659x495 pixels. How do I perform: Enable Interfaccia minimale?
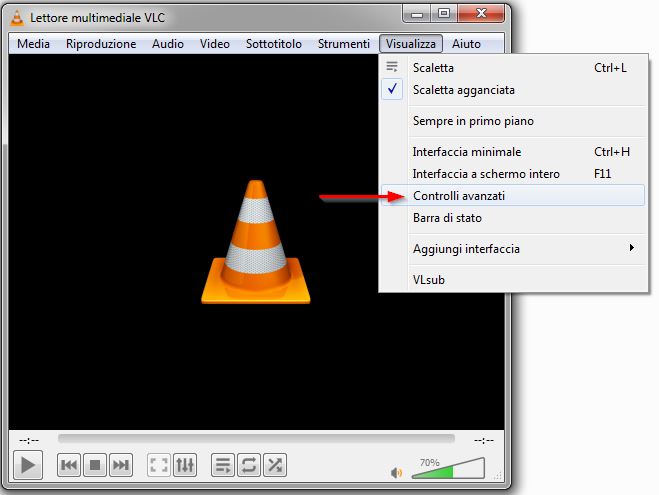[513, 152]
